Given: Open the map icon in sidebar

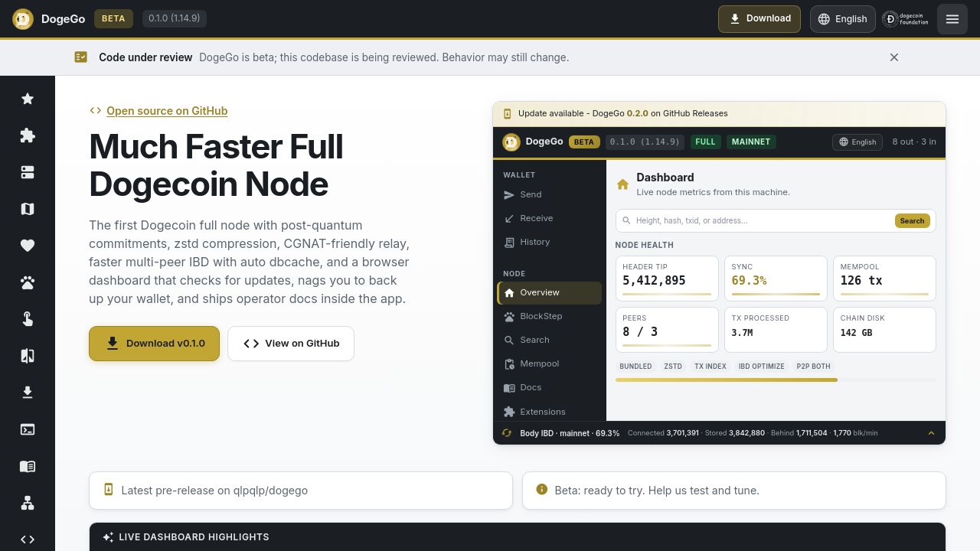Looking at the screenshot, I should (28, 209).
